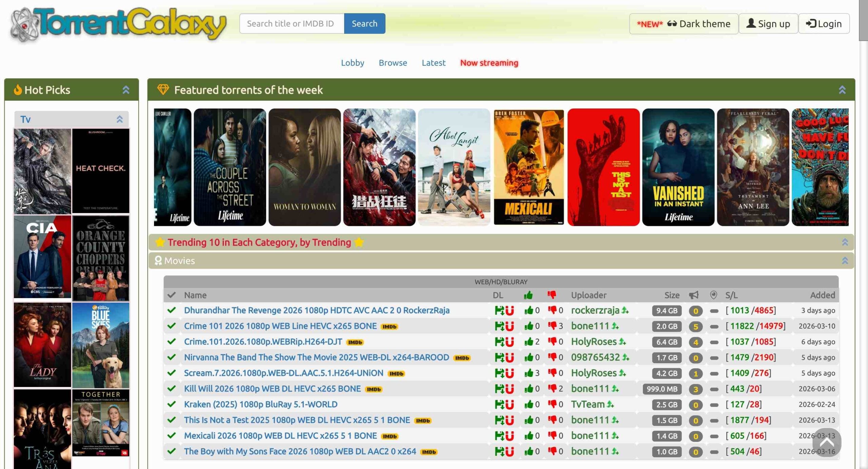
Task: Click the TorrentGalaxy logo
Action: [118, 24]
